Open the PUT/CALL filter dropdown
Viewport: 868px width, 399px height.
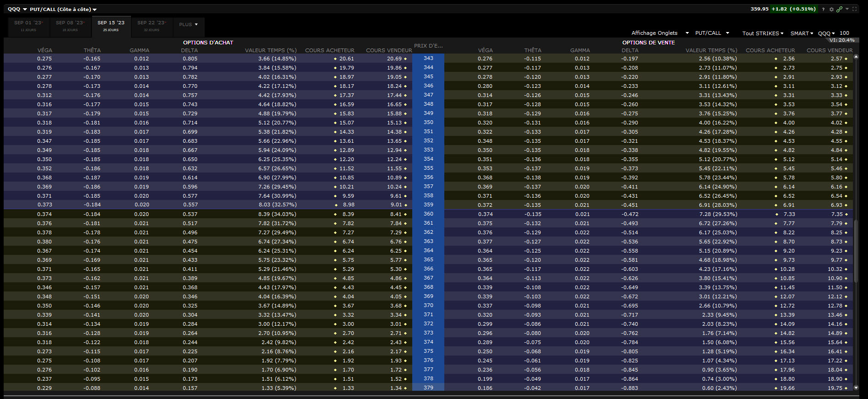pyautogui.click(x=712, y=33)
